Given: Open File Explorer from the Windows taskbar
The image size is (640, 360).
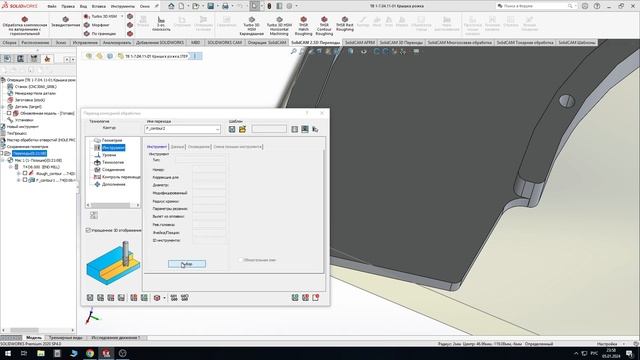Looking at the screenshot, I should (x=41, y=353).
